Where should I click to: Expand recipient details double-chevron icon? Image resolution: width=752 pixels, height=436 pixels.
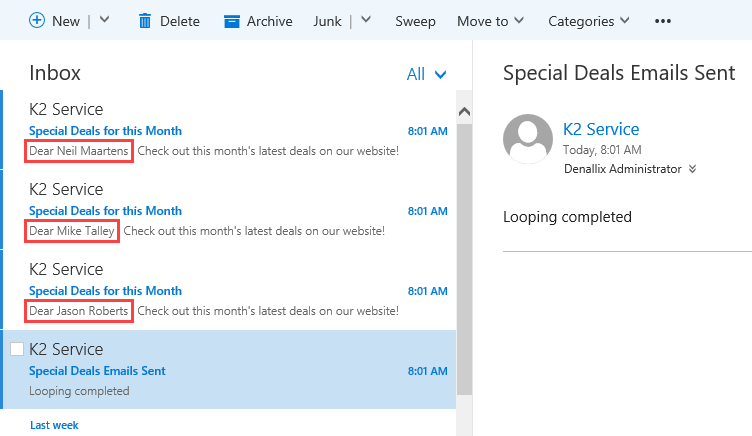point(691,169)
